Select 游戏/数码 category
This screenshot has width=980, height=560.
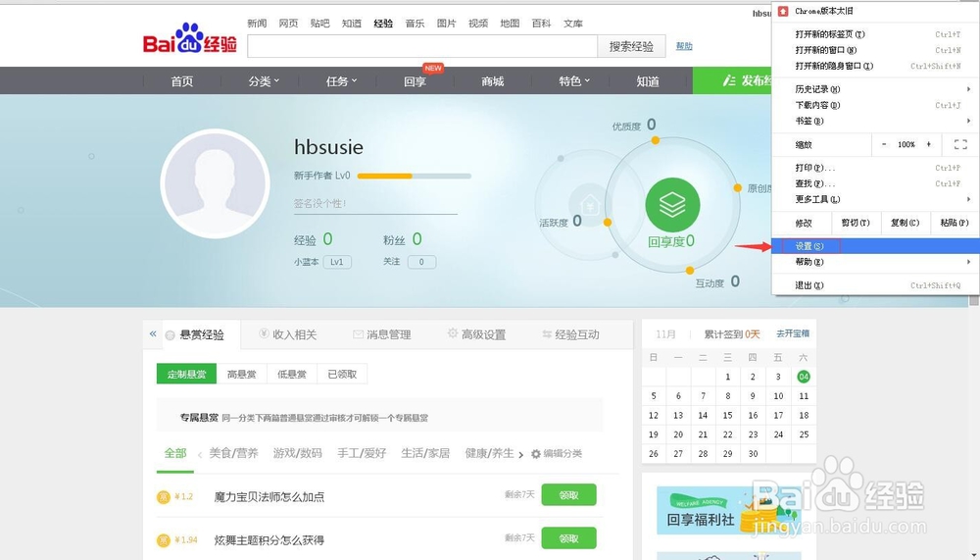pos(298,453)
